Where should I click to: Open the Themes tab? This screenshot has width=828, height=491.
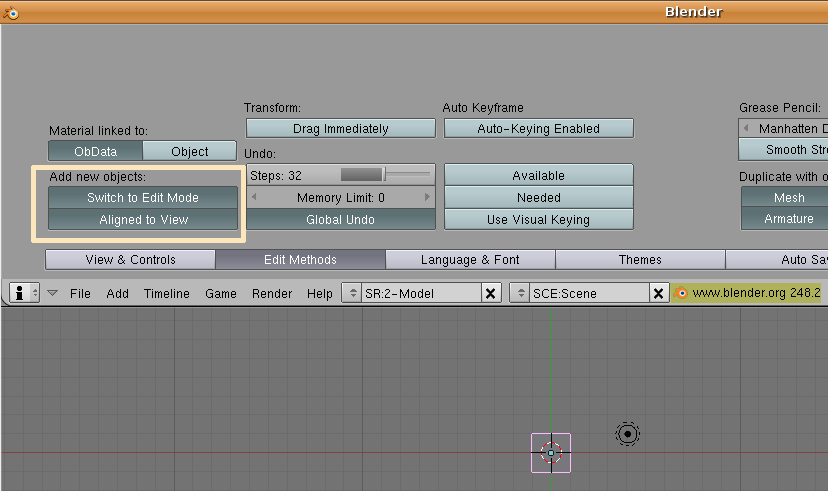coord(640,259)
